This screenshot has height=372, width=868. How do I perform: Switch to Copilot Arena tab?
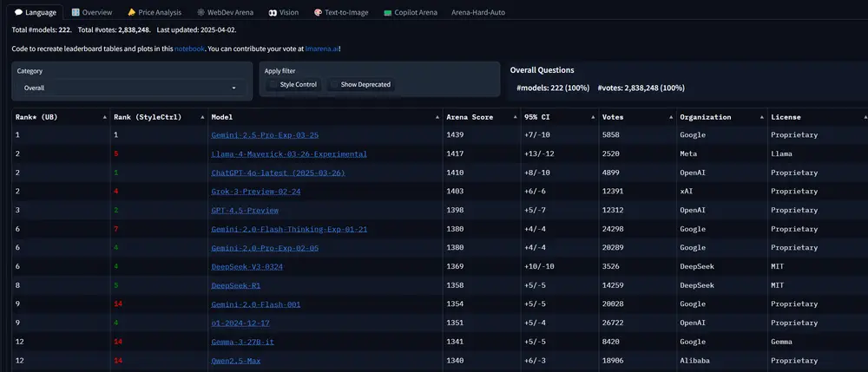click(411, 12)
